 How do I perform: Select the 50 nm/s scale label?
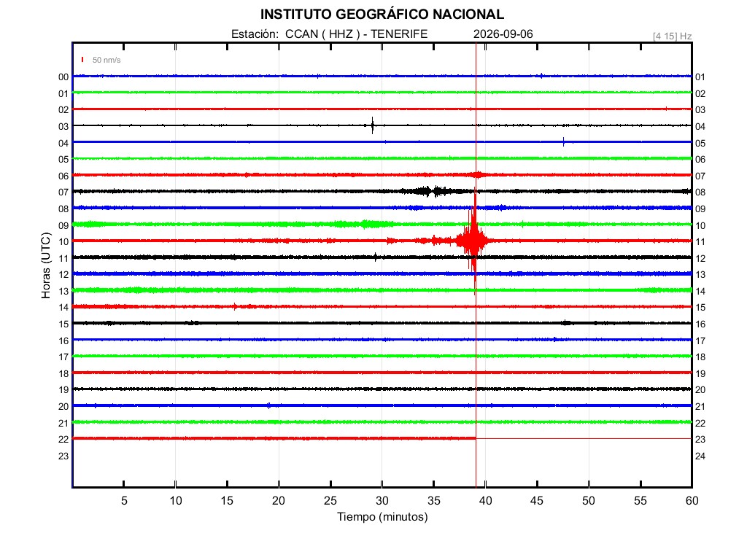(107, 60)
